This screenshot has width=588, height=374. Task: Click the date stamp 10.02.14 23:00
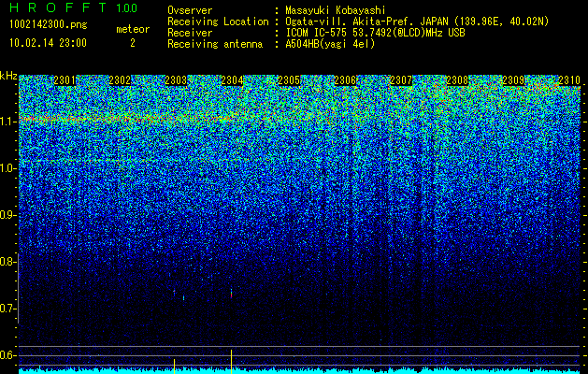[49, 43]
